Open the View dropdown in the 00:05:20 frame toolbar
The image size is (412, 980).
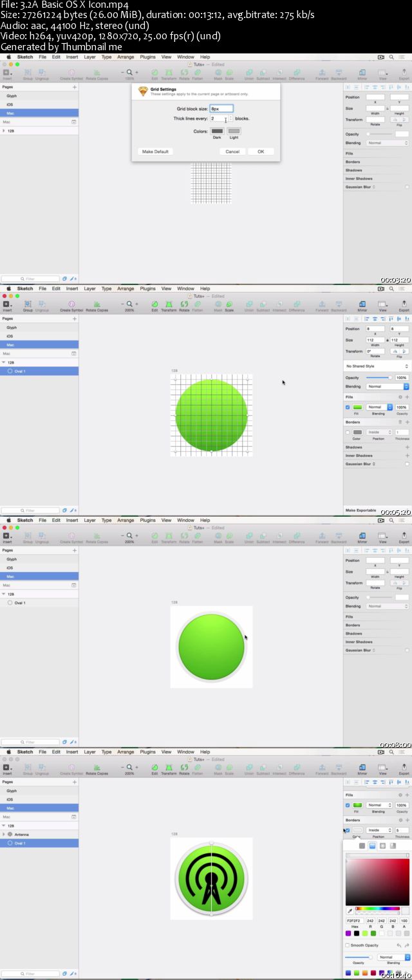tap(382, 306)
